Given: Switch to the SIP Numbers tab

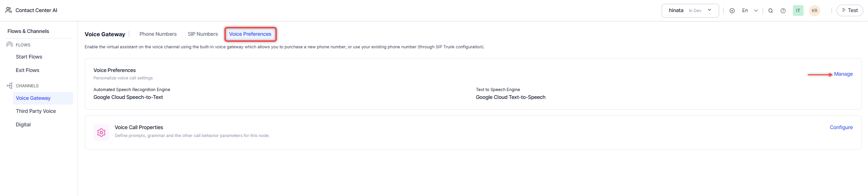Looking at the screenshot, I should pyautogui.click(x=203, y=34).
